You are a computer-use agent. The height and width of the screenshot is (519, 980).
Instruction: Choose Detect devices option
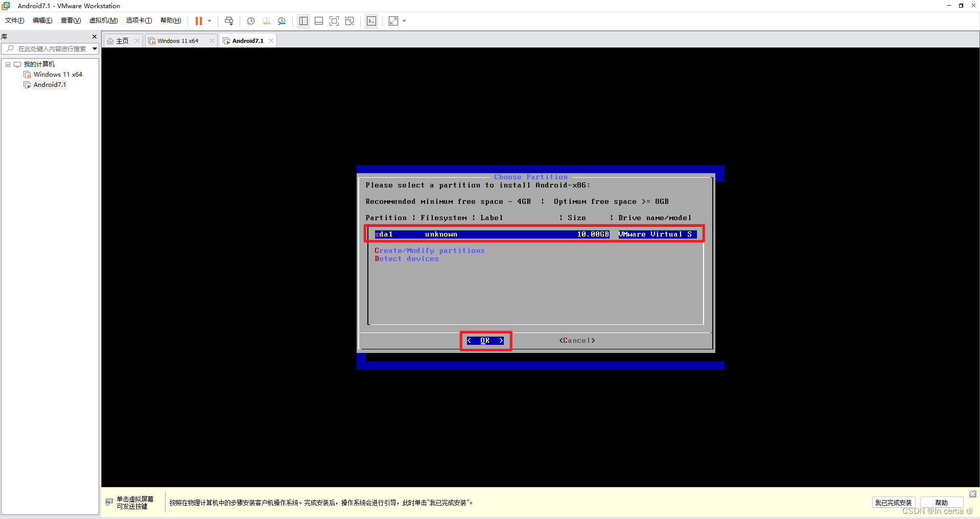pyautogui.click(x=407, y=258)
